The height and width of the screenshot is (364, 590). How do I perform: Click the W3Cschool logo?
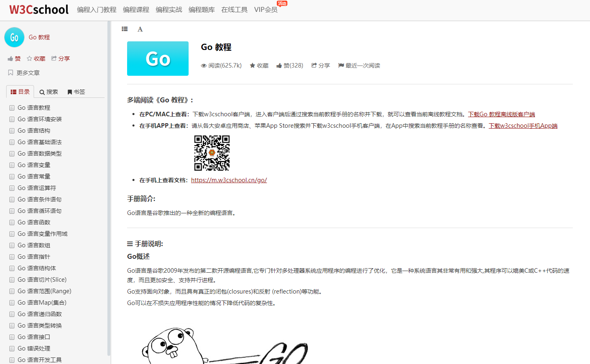39,9
